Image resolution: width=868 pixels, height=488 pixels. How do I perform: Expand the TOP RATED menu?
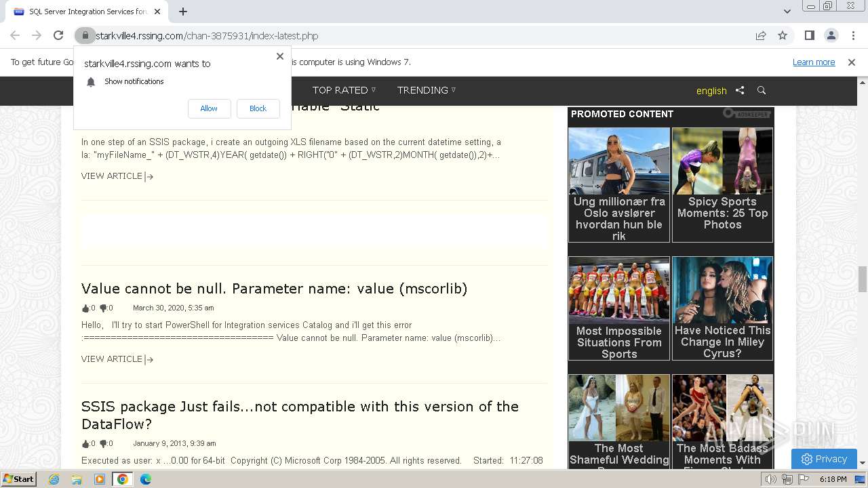coord(344,90)
